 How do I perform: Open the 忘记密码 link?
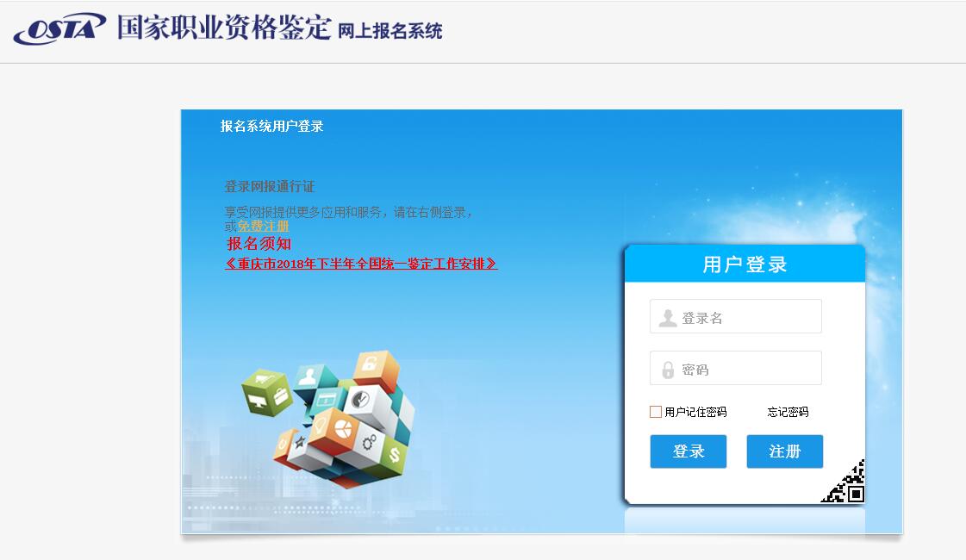tap(788, 412)
